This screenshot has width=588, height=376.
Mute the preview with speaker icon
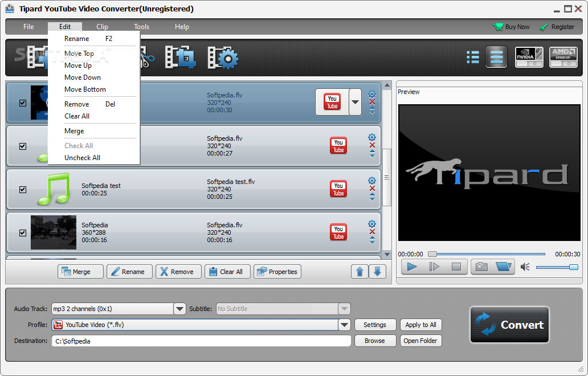pos(525,267)
